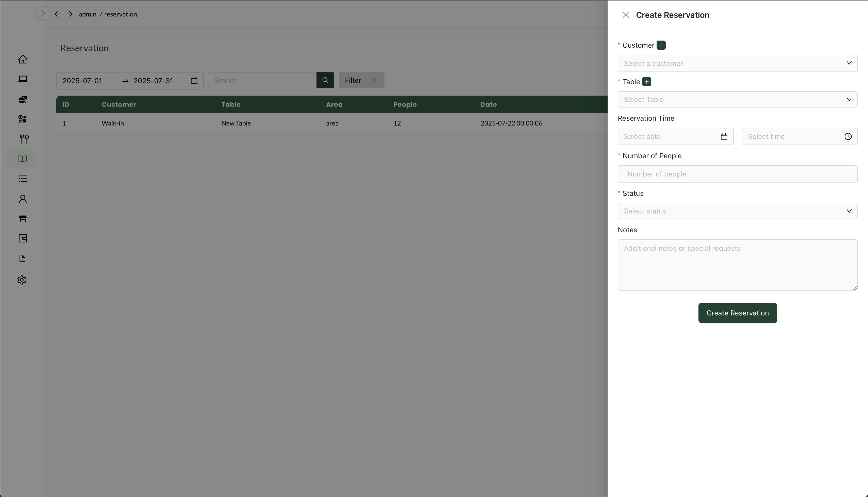Screen dimensions: 868x497
Task: Click the fork and spoon sidebar icon
Action: pyautogui.click(x=24, y=139)
